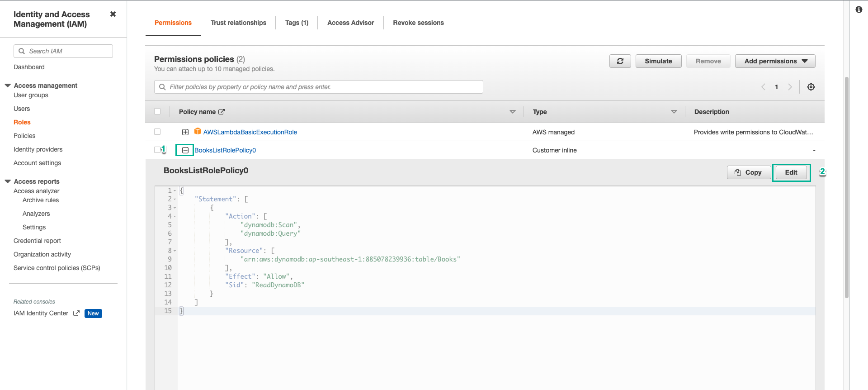Click the filter policies magnifier icon
The width and height of the screenshot is (868, 390).
(x=162, y=87)
